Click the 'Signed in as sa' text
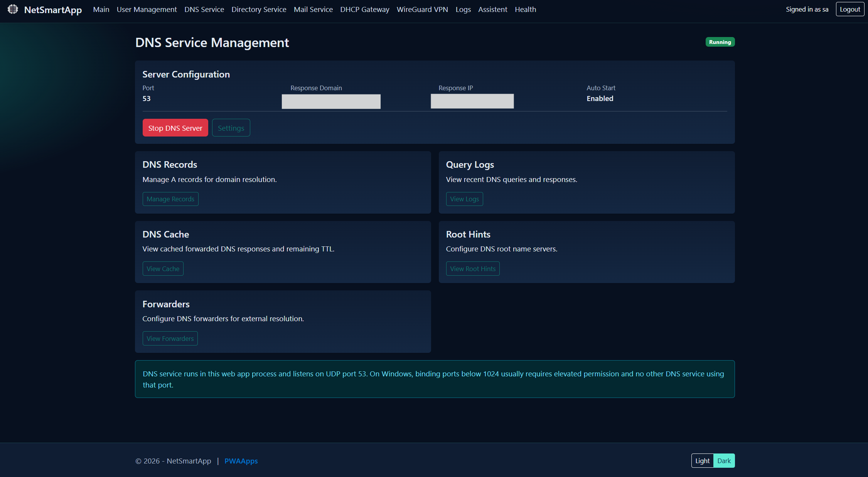Screen dimensions: 868x477 807,9
